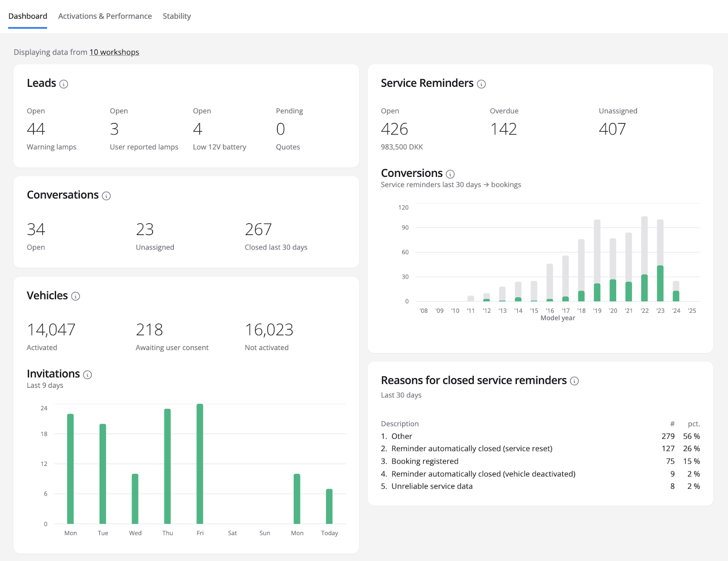This screenshot has height=561, width=728.
Task: View the 142 overdue service reminders
Action: [x=503, y=129]
